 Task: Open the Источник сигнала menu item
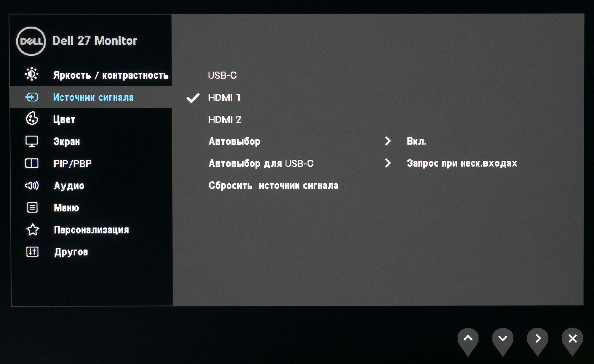coord(93,97)
